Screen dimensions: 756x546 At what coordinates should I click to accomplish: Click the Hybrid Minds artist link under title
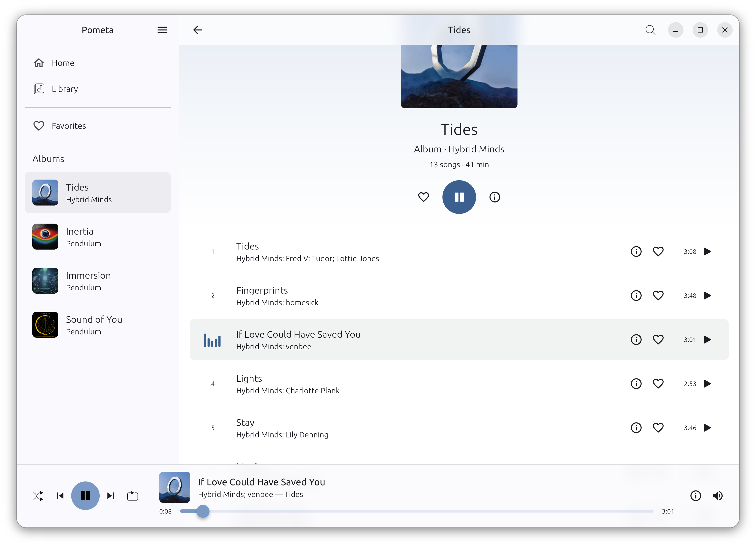[x=476, y=149]
